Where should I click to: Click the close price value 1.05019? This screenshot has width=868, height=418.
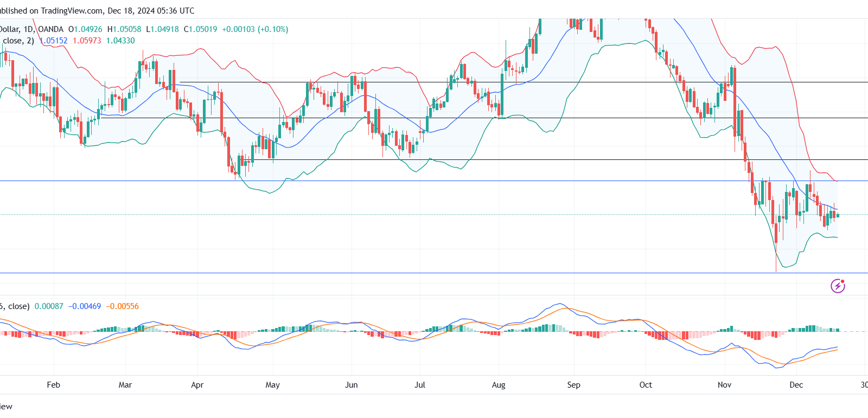(203, 29)
